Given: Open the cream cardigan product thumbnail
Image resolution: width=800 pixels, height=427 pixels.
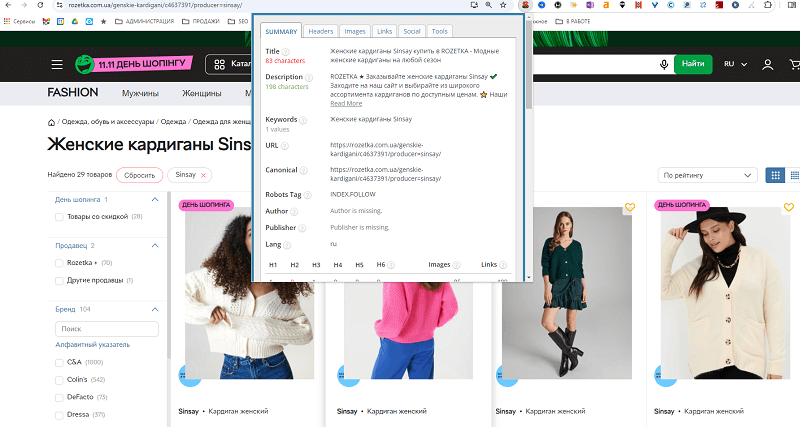Looking at the screenshot, I should [x=725, y=293].
